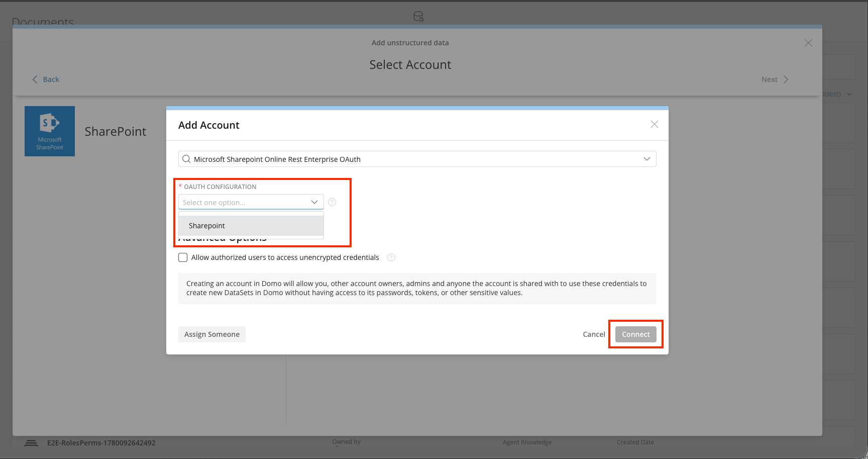The height and width of the screenshot is (459, 868).
Task: Open help icon beside OAuth Configuration
Action: point(332,202)
